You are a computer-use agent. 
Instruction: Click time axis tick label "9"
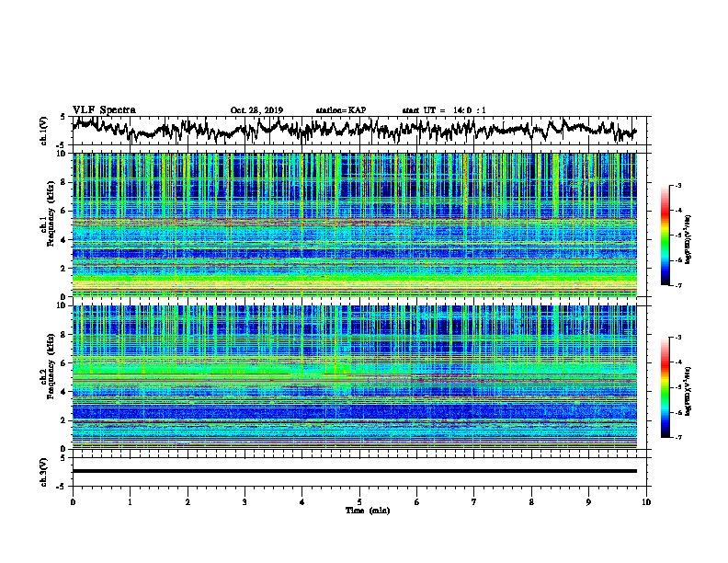588,502
